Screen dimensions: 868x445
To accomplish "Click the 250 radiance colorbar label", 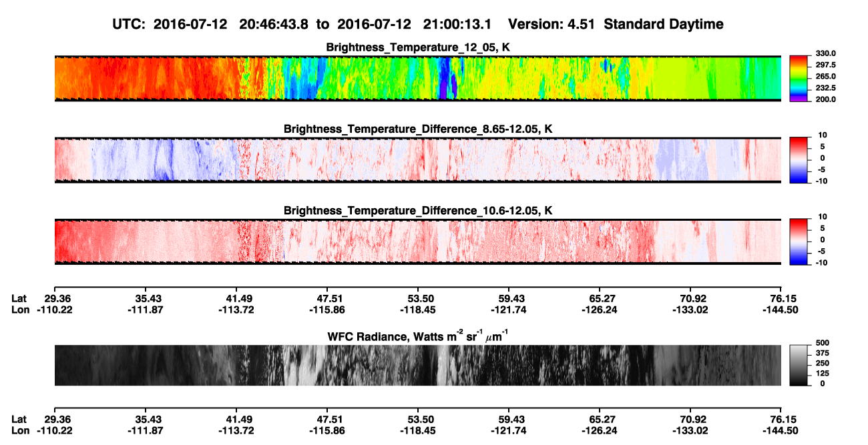I will coord(822,363).
